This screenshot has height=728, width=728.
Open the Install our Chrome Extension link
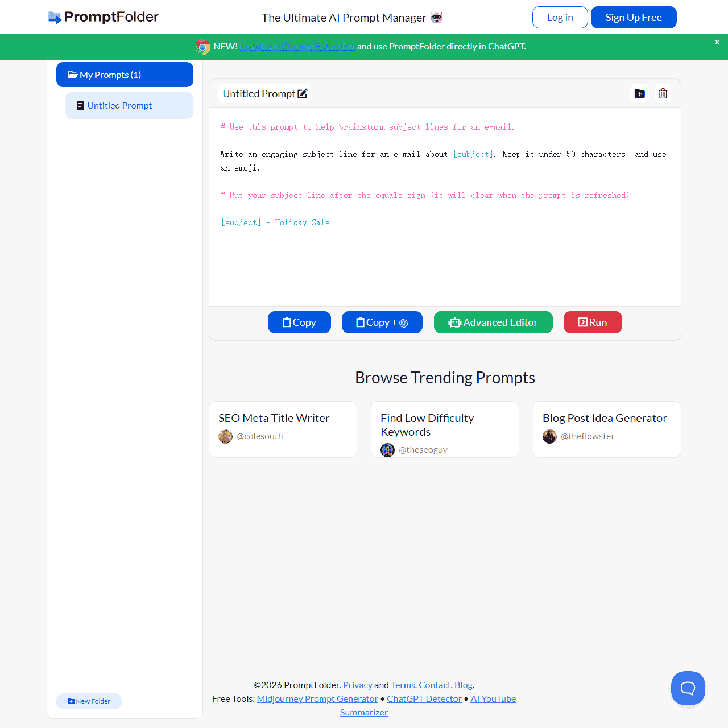pyautogui.click(x=297, y=47)
